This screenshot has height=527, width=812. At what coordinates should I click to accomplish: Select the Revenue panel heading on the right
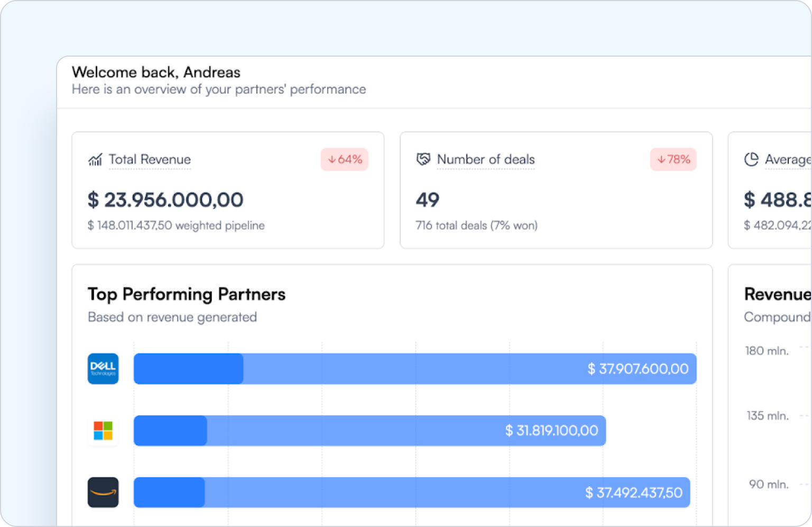tap(776, 294)
